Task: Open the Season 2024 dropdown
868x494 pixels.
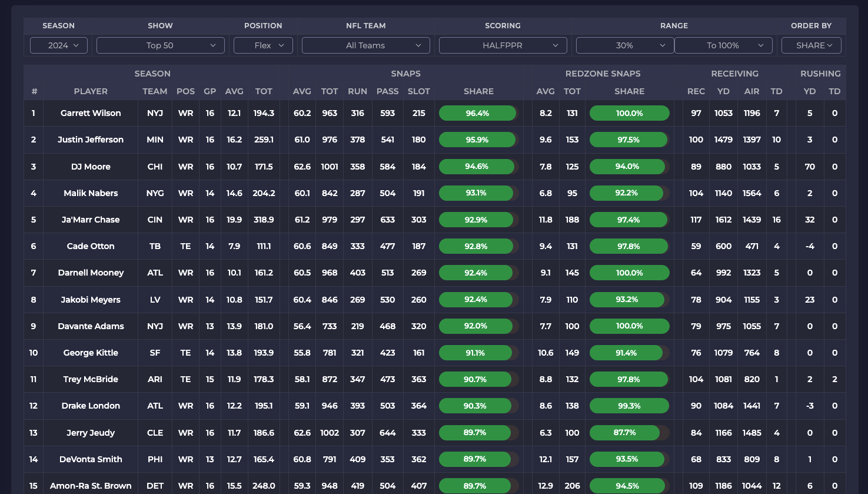Action: point(58,45)
